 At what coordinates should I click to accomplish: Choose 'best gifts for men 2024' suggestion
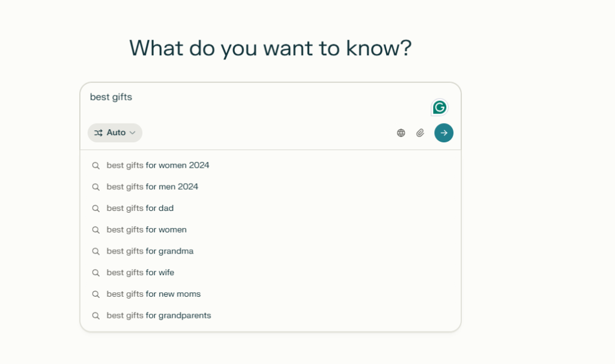[153, 187]
